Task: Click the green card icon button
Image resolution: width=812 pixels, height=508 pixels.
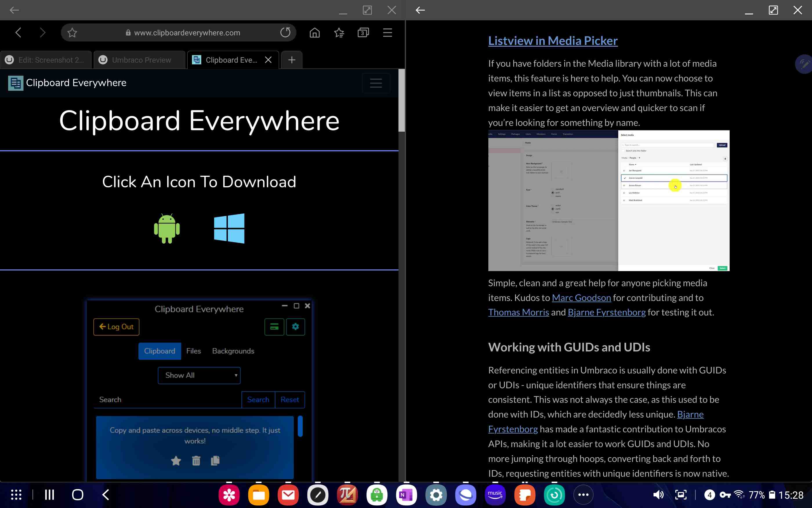Action: (274, 326)
